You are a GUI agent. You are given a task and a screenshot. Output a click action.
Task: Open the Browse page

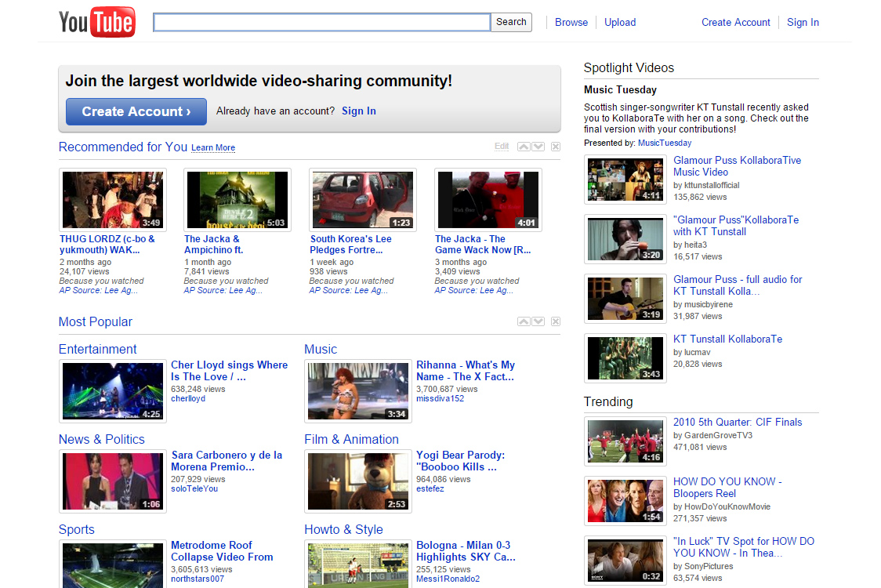click(x=571, y=22)
